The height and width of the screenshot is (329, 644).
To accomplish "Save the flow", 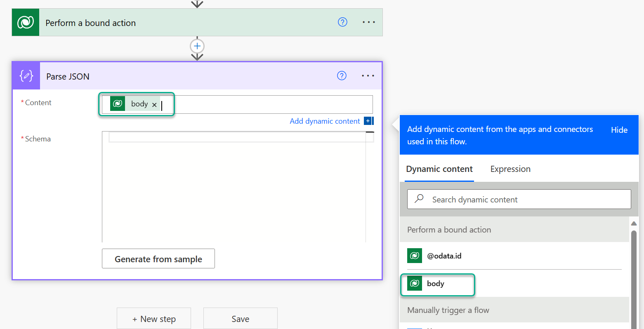I will [240, 318].
